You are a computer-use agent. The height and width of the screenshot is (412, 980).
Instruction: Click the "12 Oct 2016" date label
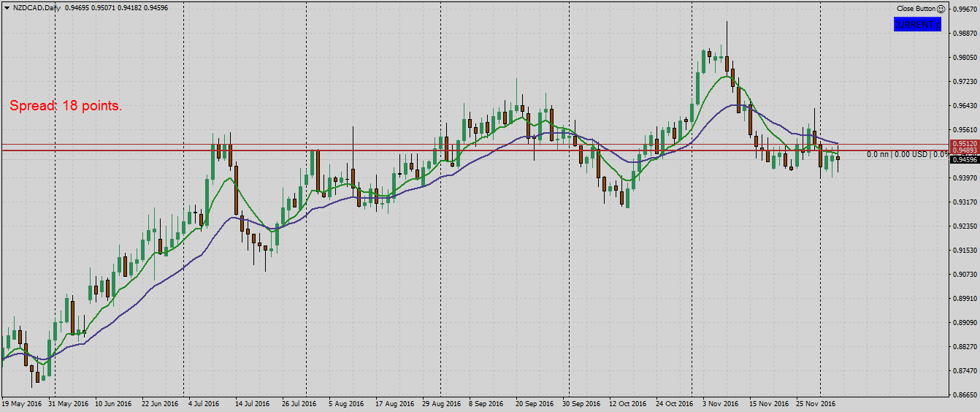tap(627, 403)
